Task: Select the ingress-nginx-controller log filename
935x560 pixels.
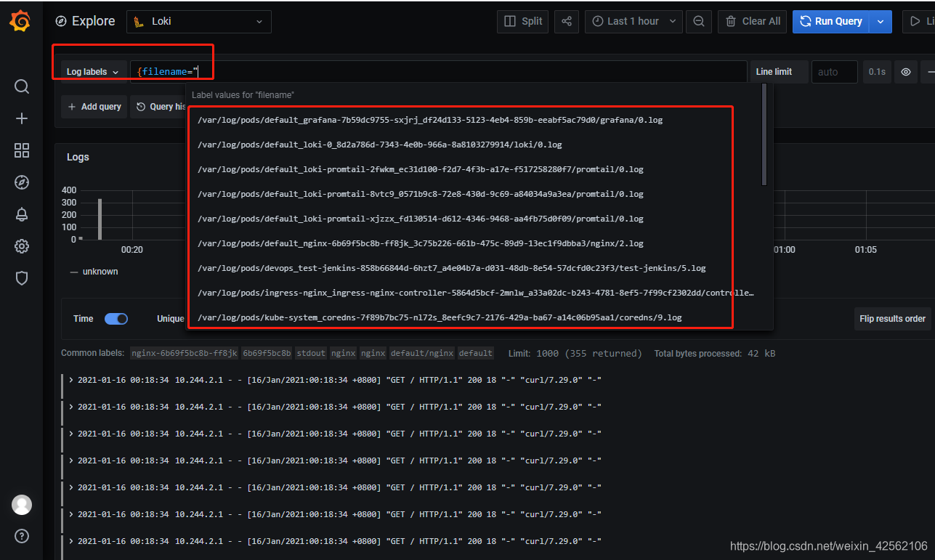Action: coord(476,293)
